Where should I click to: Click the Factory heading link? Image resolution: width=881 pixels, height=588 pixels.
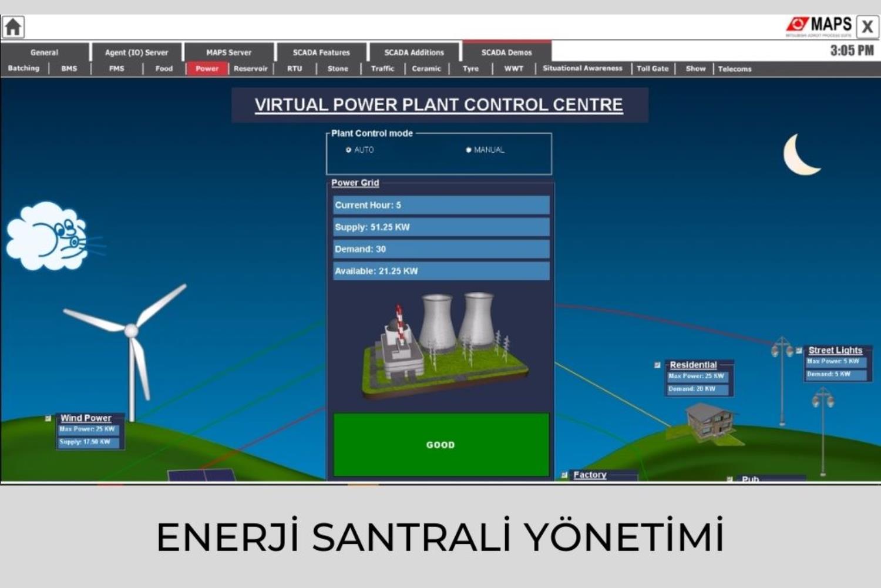590,475
